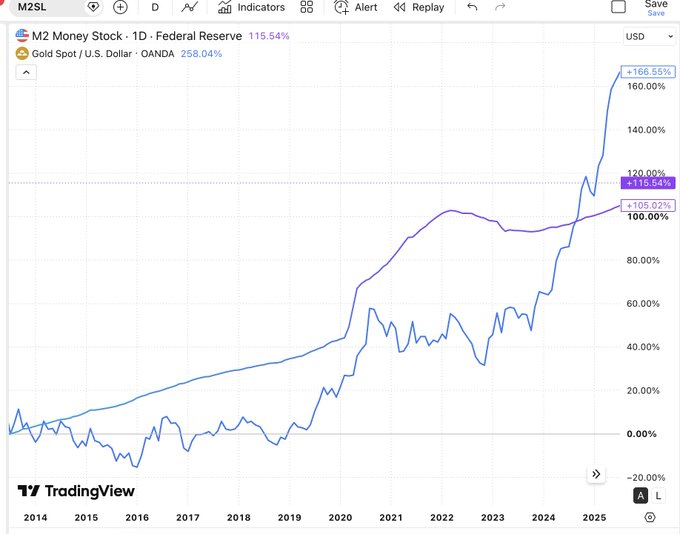This screenshot has width=680, height=534.
Task: Undo the last chart action
Action: pos(472,7)
